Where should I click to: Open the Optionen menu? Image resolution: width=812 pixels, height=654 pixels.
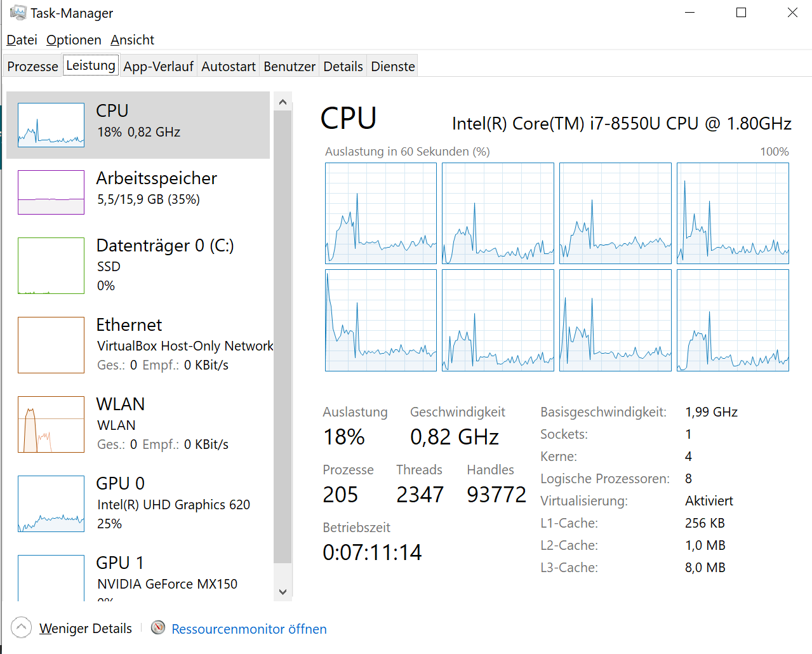(x=74, y=39)
